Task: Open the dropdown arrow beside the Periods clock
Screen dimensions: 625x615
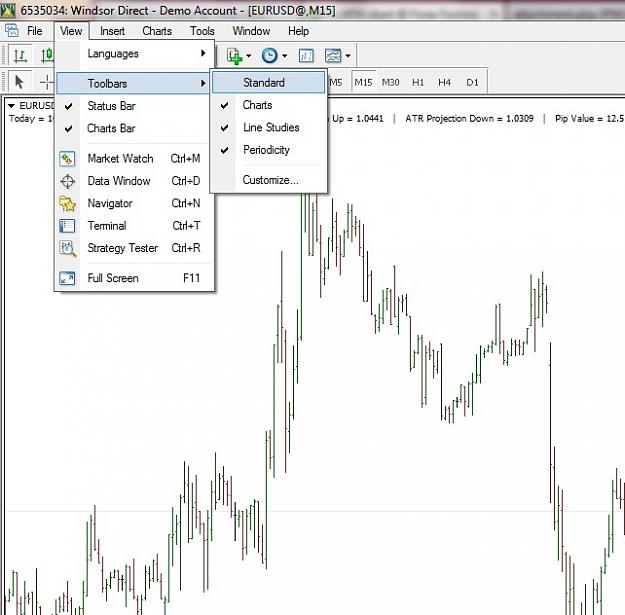Action: click(284, 56)
